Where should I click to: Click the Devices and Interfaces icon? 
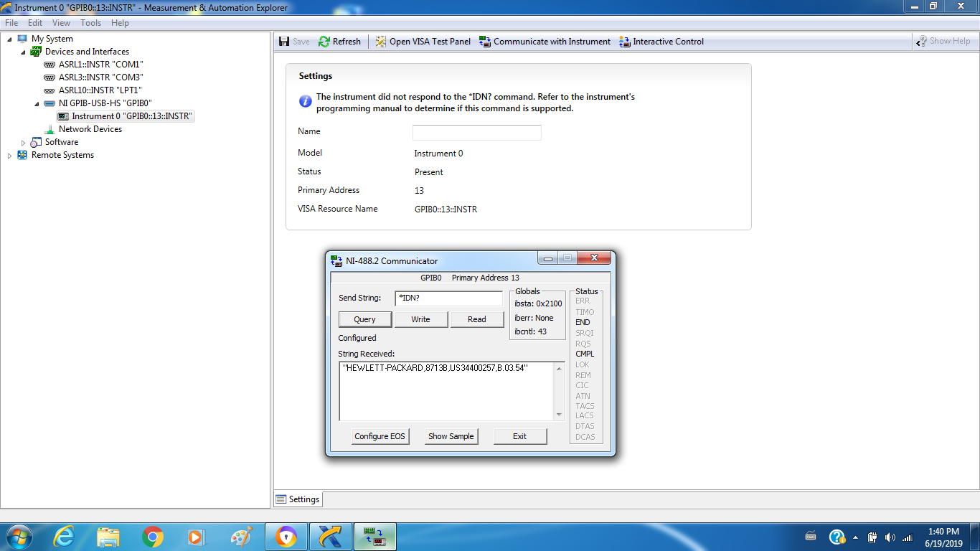(x=36, y=52)
